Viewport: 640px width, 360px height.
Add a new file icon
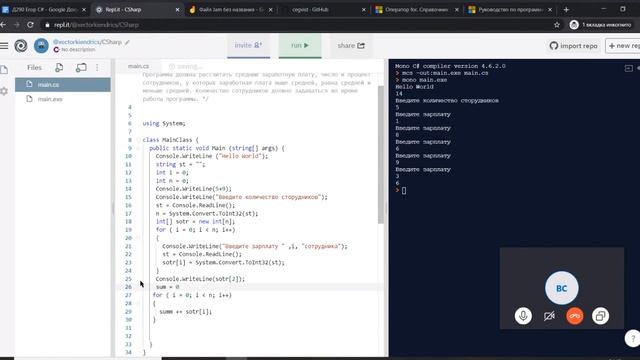point(59,67)
